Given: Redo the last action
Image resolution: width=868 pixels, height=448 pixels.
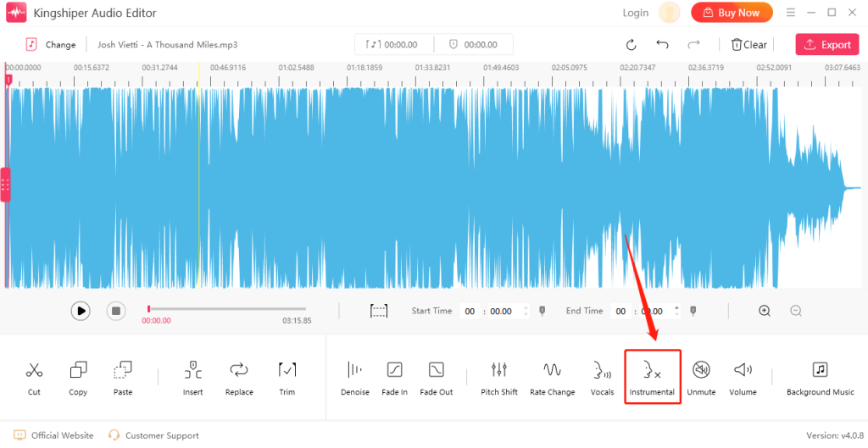Looking at the screenshot, I should [693, 44].
